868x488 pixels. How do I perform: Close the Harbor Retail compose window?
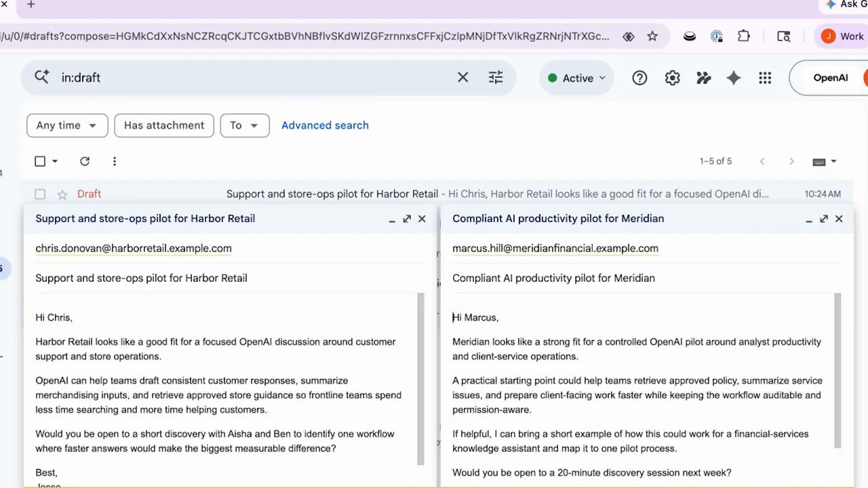[x=422, y=218]
